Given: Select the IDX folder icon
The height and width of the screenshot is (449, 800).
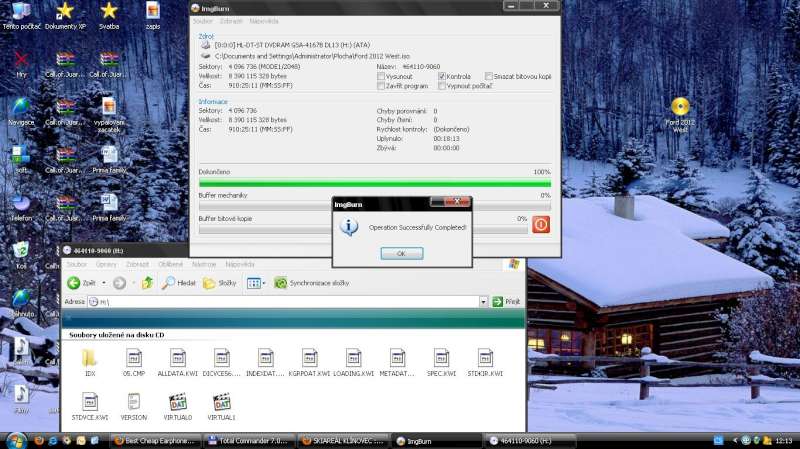Looking at the screenshot, I should 90,358.
